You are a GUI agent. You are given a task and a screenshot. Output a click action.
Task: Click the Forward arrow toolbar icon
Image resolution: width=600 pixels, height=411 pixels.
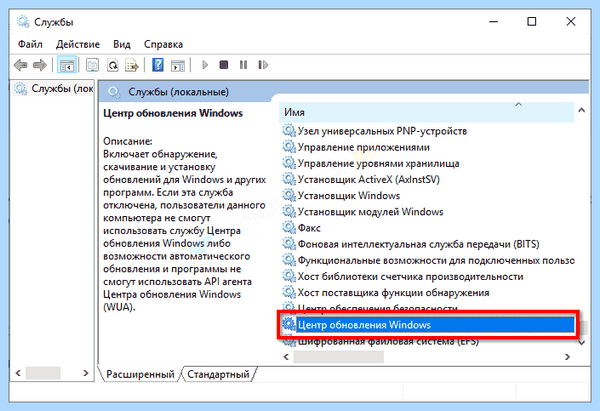[x=39, y=65]
